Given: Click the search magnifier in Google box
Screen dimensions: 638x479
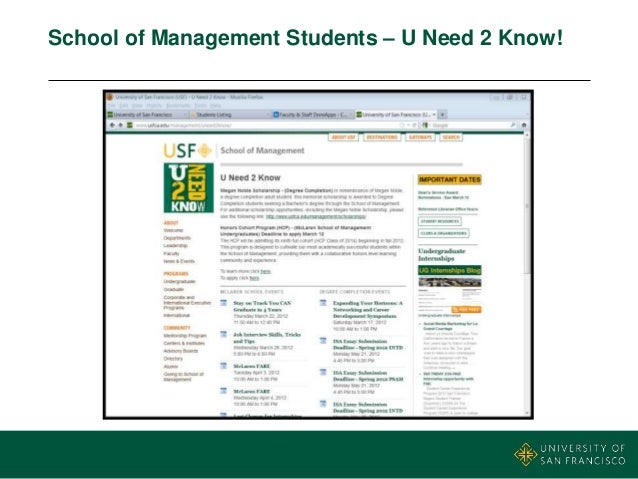Looking at the screenshot, I should 513,125.
